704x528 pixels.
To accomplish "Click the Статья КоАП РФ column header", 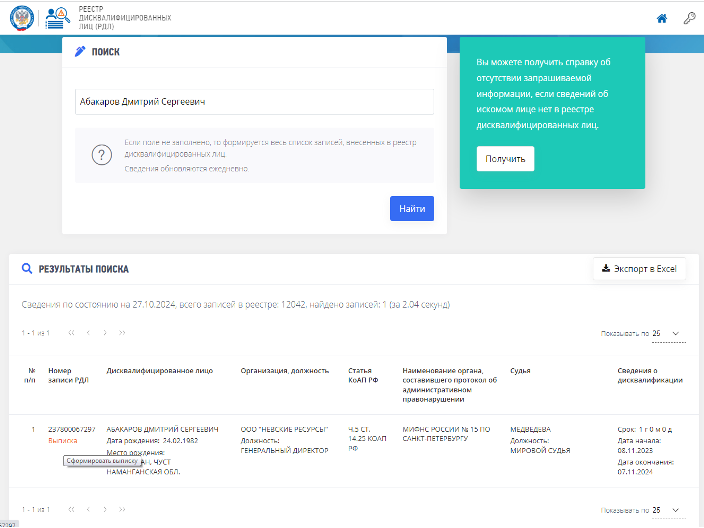I will pos(361,375).
